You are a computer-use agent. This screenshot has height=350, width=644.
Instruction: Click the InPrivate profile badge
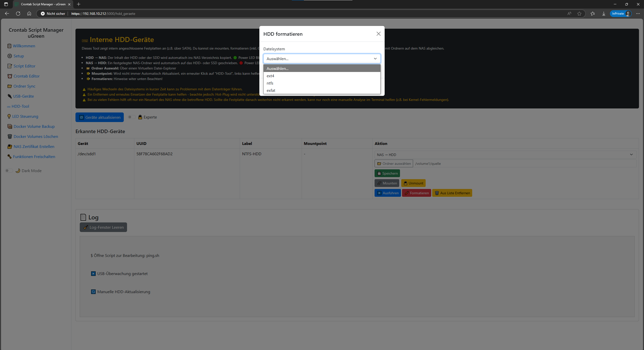(x=621, y=14)
